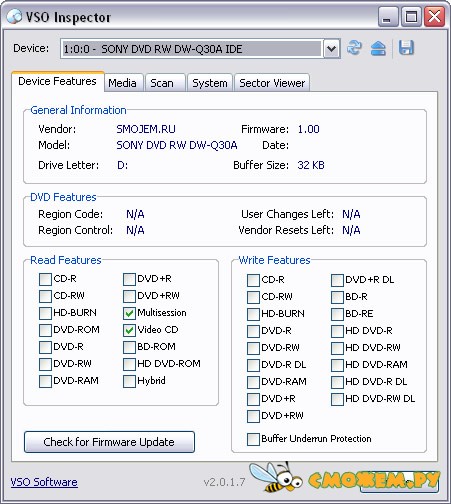Click the refresh devices icon
This screenshot has height=504, width=451.
click(x=354, y=48)
